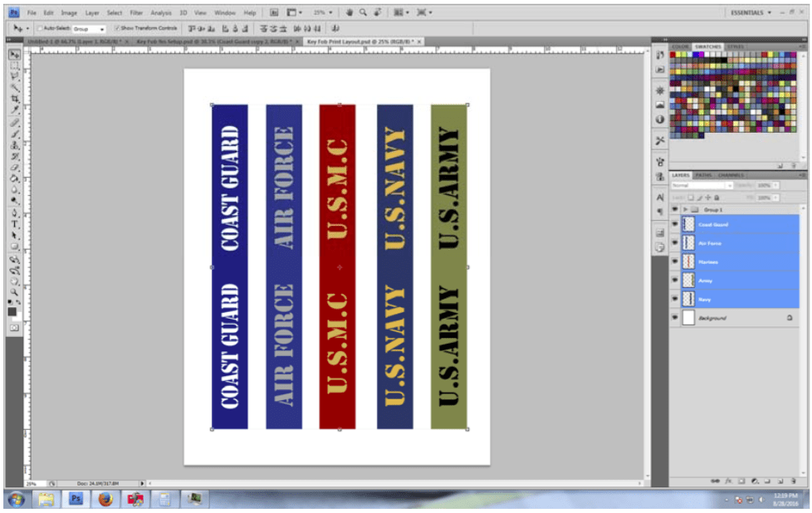Open the layer Opacity dropdown arrow
812x513 pixels.
775,185
